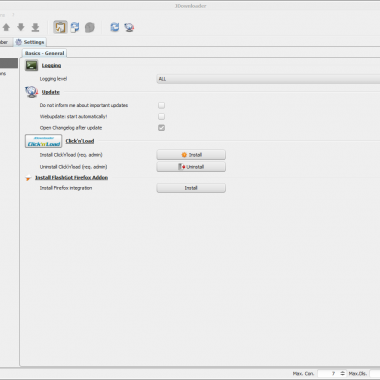
Task: Click the globe icon beside Update
Action: click(31, 92)
